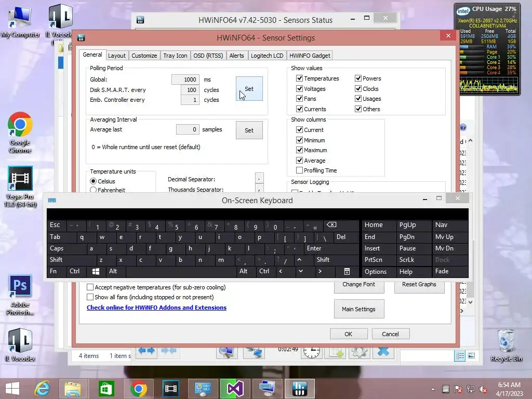Switch to the Alerts tab
Viewport: 532px width, 399px height.
tap(236, 56)
